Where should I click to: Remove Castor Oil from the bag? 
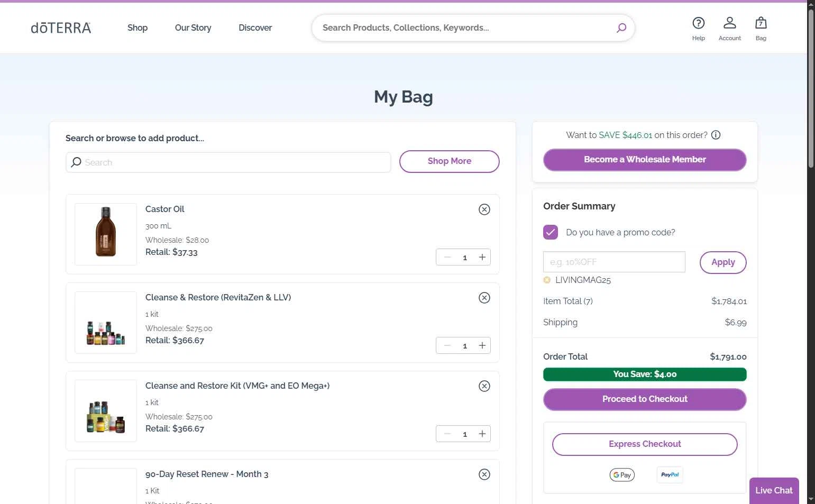484,209
